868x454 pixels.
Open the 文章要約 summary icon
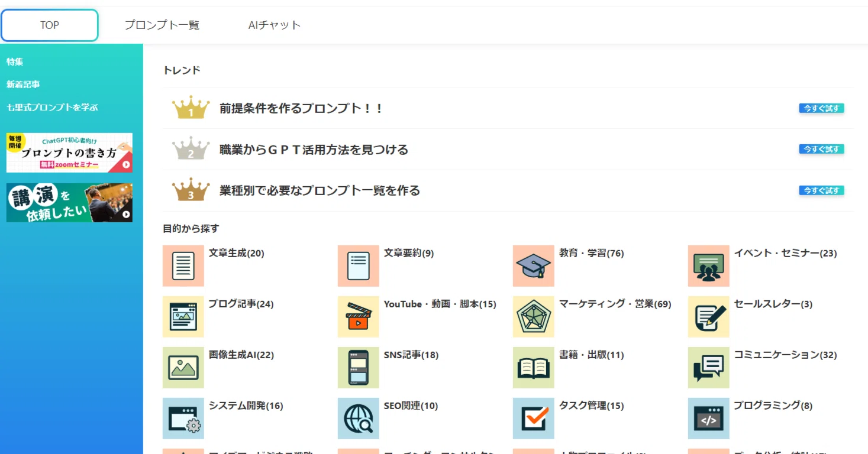click(x=359, y=266)
